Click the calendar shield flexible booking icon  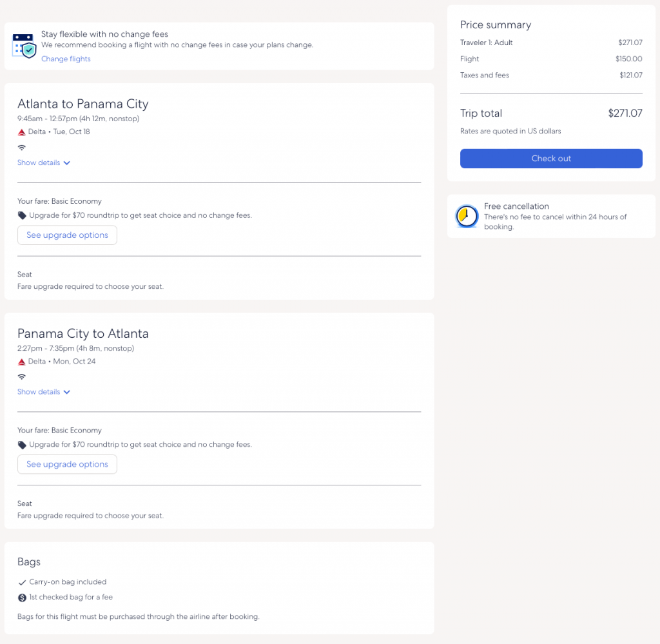(24, 46)
